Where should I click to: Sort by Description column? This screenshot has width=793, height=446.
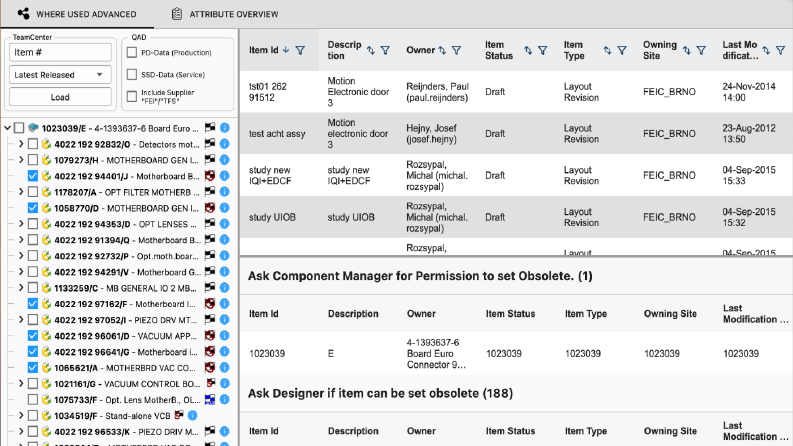click(x=371, y=50)
